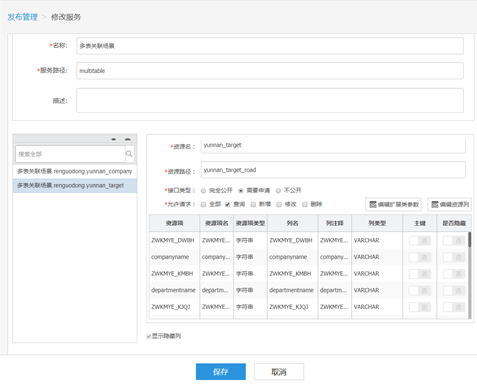This screenshot has height=390, width=477.
Task: Click the 名称 input field
Action: (x=270, y=46)
